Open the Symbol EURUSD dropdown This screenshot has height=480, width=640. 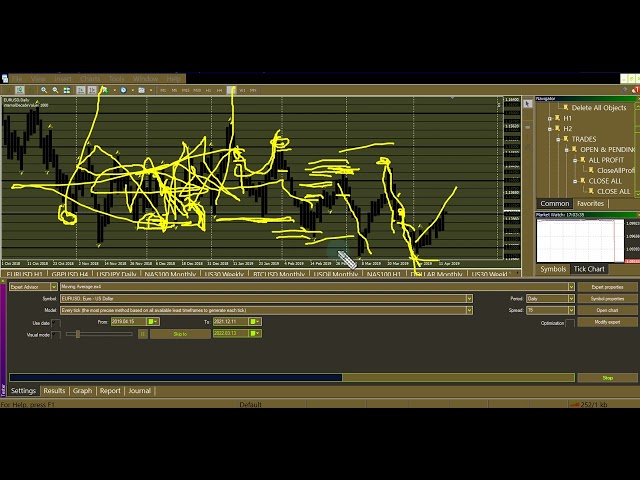[x=468, y=298]
